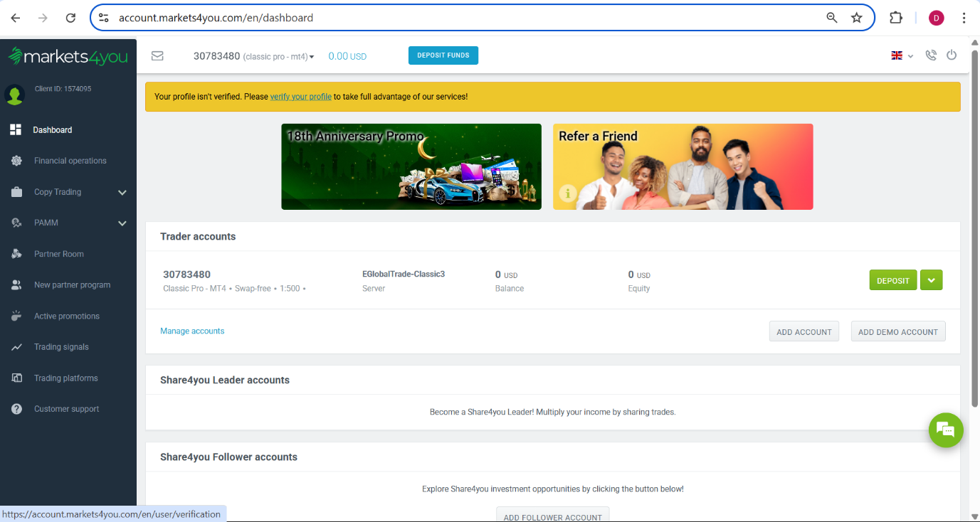Click the EGlobalTrade-Classic3 server name

coord(404,274)
